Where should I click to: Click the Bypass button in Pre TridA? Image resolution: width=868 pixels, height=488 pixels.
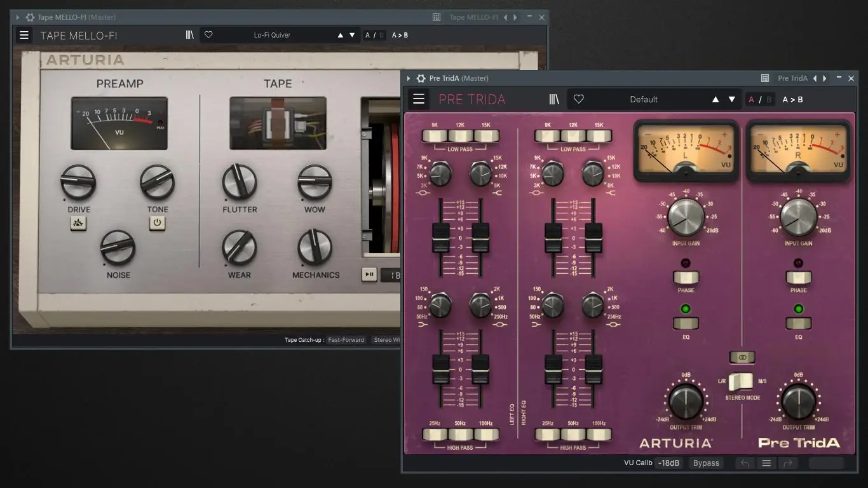click(x=705, y=463)
